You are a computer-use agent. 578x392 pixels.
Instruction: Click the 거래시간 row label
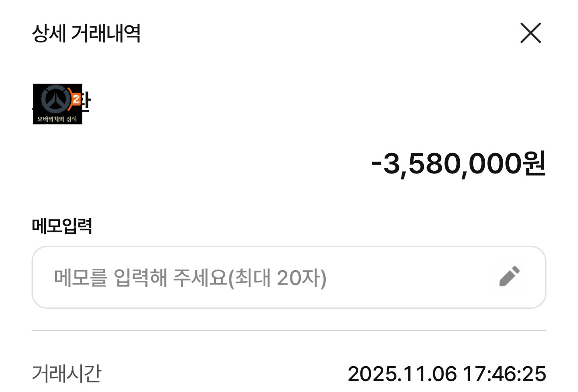[67, 374]
